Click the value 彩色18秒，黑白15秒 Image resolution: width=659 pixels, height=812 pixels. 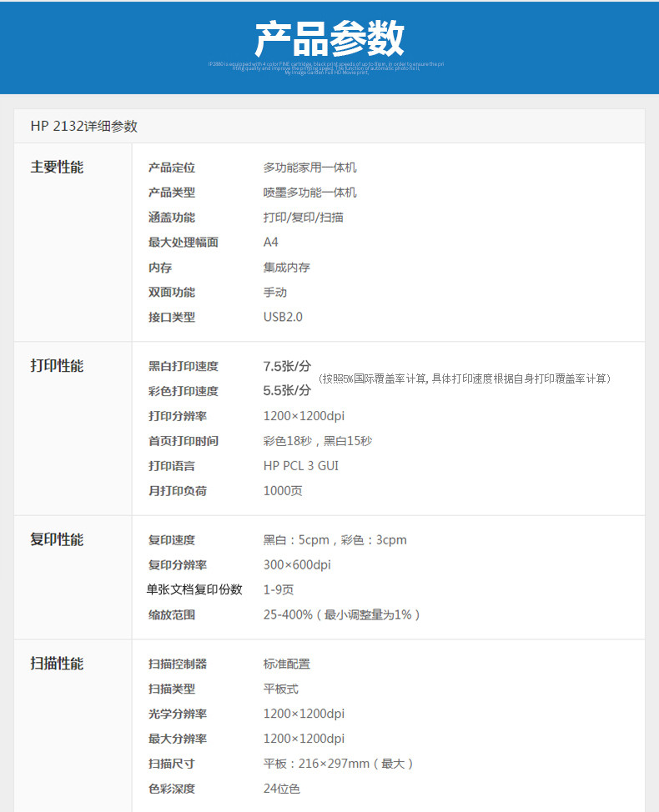coord(318,441)
